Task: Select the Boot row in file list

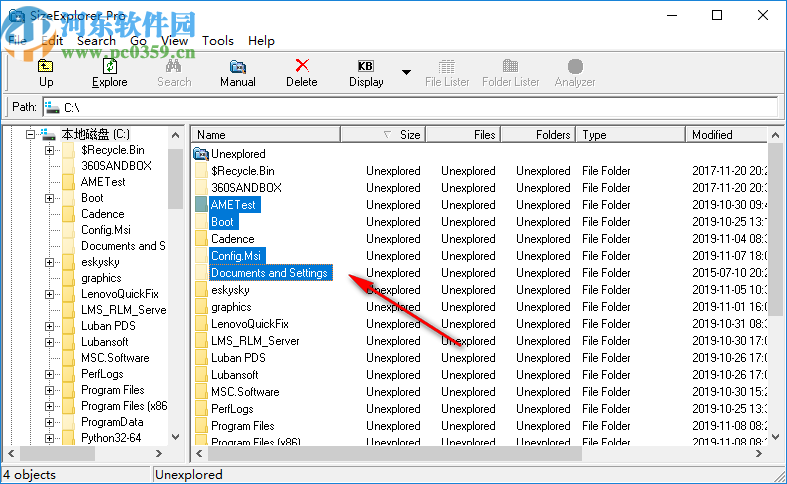Action: point(222,222)
